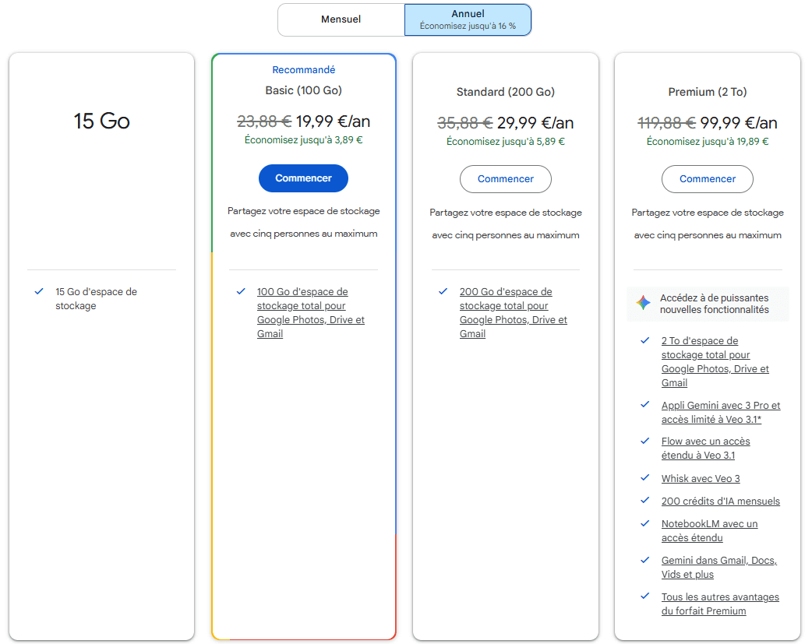Click the 15 Go d'espace de stockage text
The height and width of the screenshot is (644, 812).
[97, 299]
